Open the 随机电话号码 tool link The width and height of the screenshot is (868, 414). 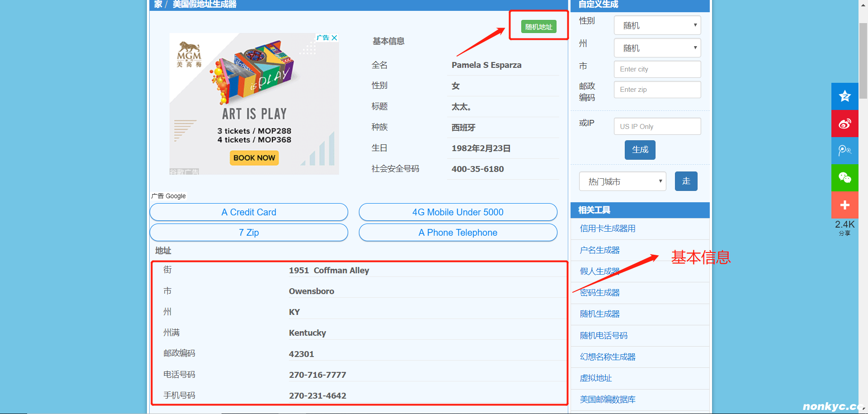click(604, 335)
